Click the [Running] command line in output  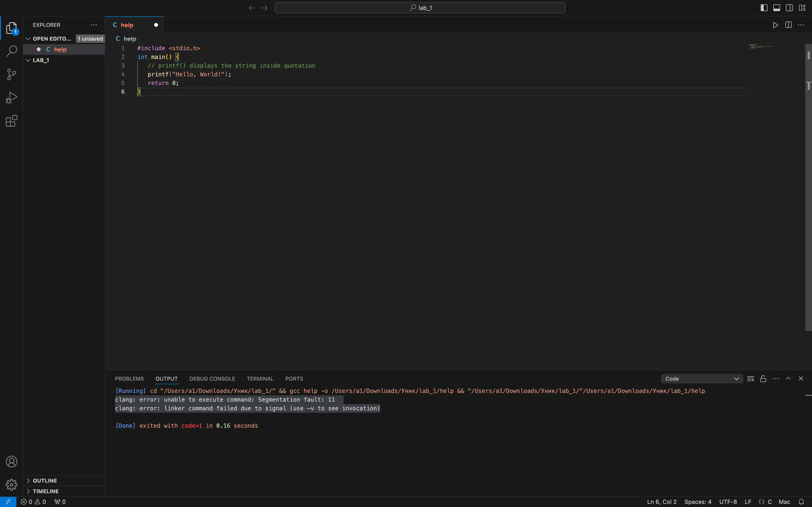pos(410,391)
